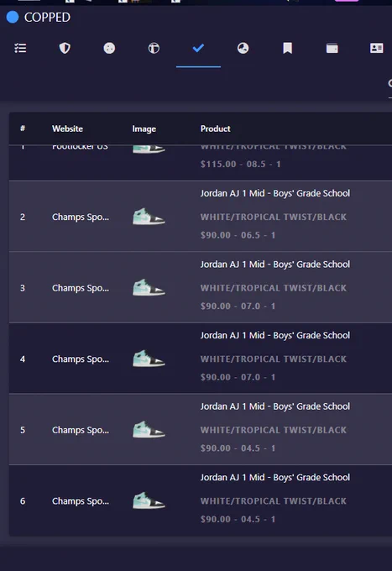392x571 pixels.
Task: Click Champs Spo... website in row 3
Action: (x=81, y=288)
